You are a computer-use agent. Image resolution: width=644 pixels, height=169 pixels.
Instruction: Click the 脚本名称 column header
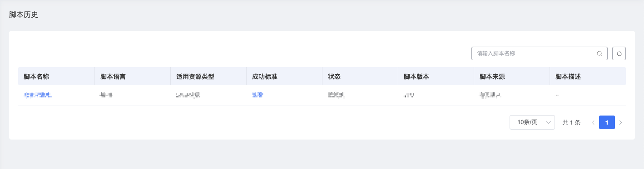click(x=36, y=77)
